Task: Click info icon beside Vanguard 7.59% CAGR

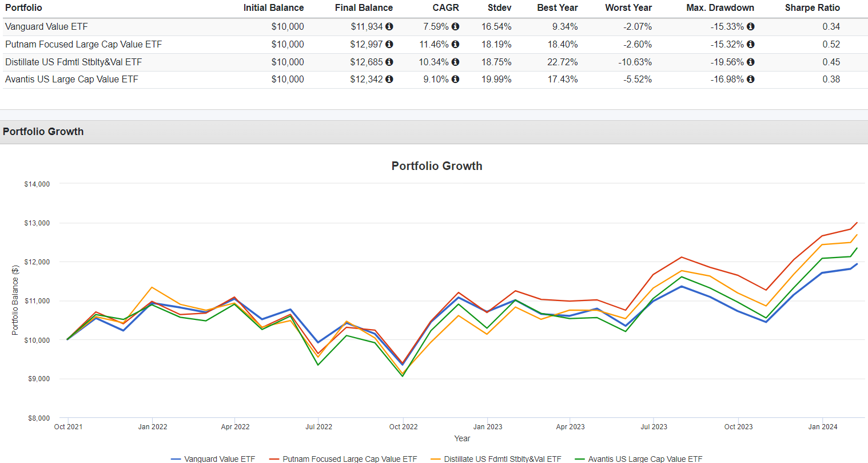Action: click(455, 26)
